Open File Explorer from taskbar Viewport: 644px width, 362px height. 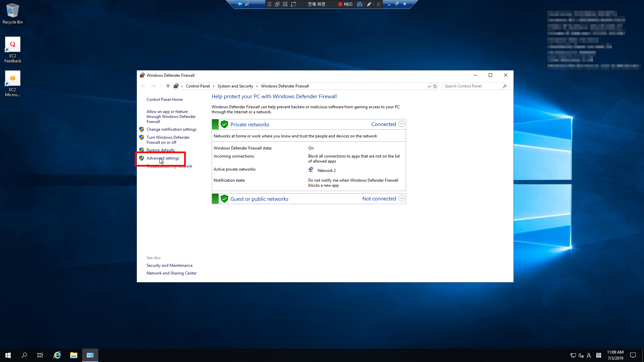[x=73, y=355]
